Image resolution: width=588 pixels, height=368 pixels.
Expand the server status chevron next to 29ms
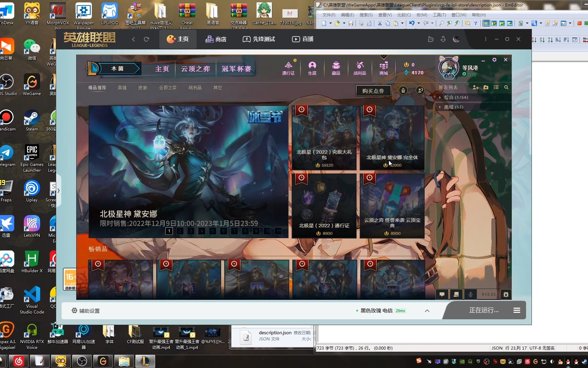pos(427,311)
